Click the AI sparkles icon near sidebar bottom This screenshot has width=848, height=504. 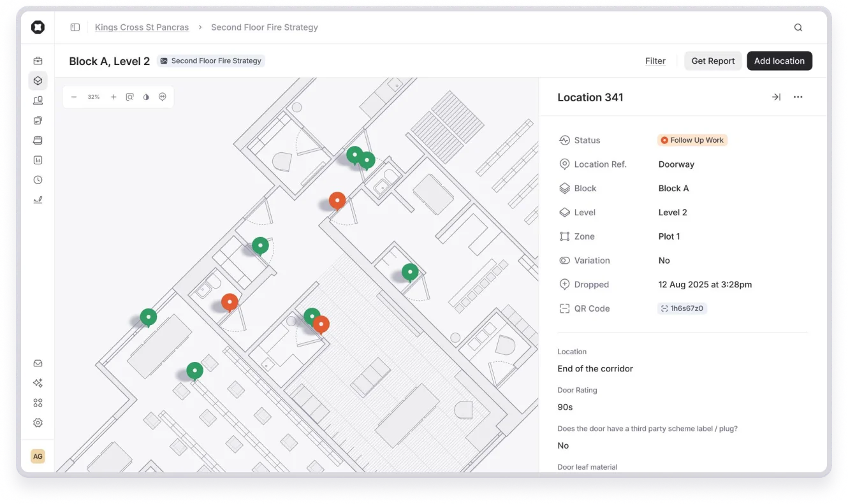coord(38,382)
